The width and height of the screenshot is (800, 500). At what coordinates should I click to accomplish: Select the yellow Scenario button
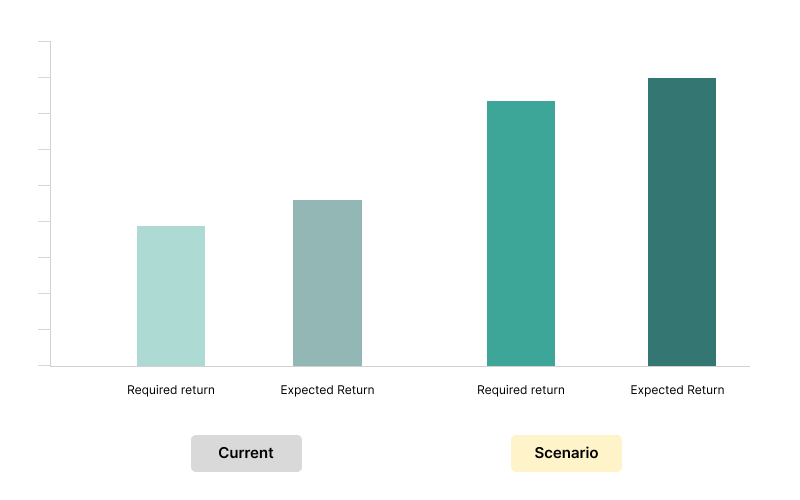[x=566, y=453]
